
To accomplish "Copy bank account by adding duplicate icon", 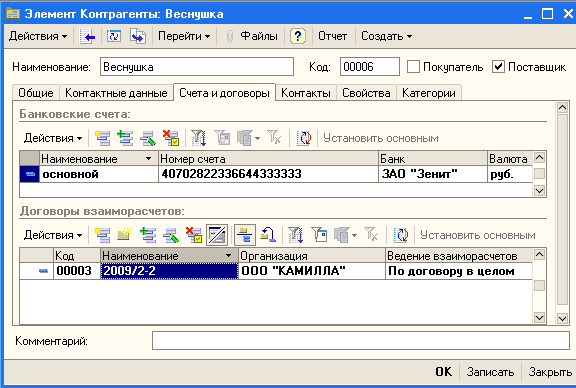I will 125,138.
